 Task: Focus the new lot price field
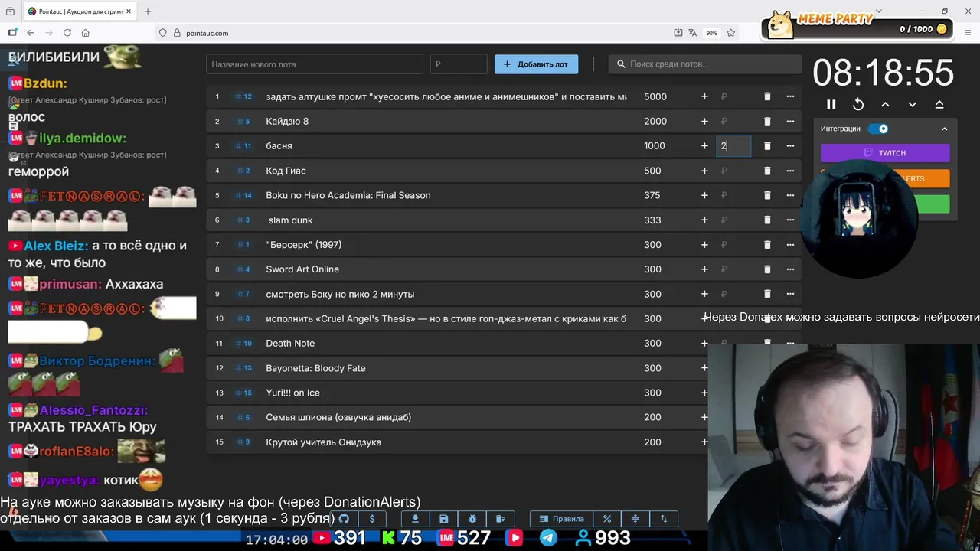(x=459, y=64)
